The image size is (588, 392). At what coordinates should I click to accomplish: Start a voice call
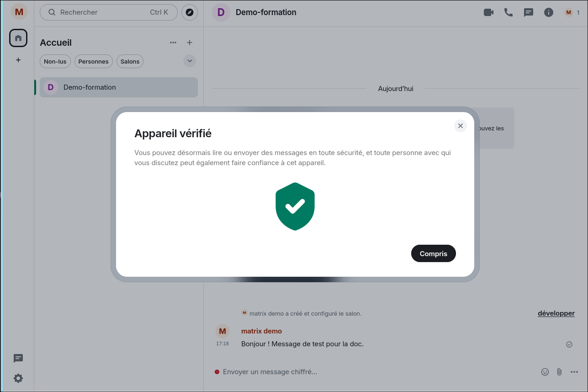click(x=509, y=12)
